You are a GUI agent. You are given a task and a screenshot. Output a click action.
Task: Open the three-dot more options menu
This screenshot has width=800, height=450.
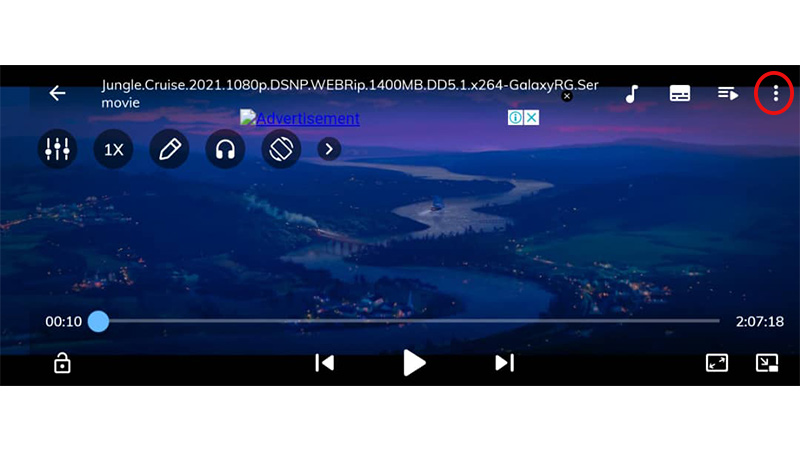coord(775,94)
